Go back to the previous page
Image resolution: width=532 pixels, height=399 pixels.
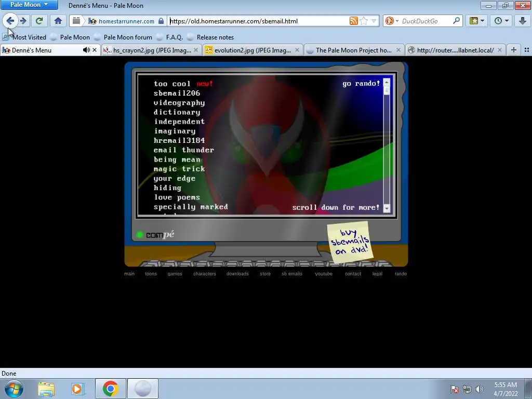10,21
